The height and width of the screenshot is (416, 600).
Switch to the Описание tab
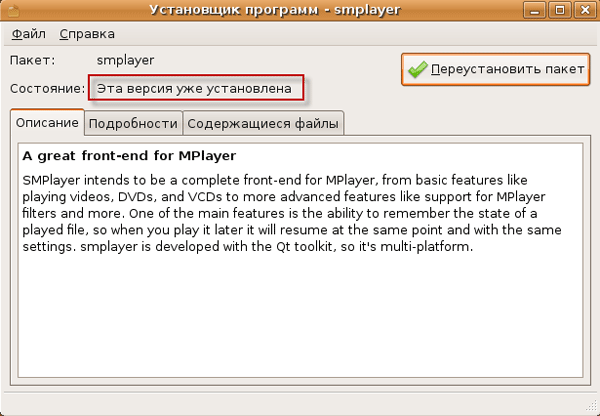pyautogui.click(x=47, y=124)
